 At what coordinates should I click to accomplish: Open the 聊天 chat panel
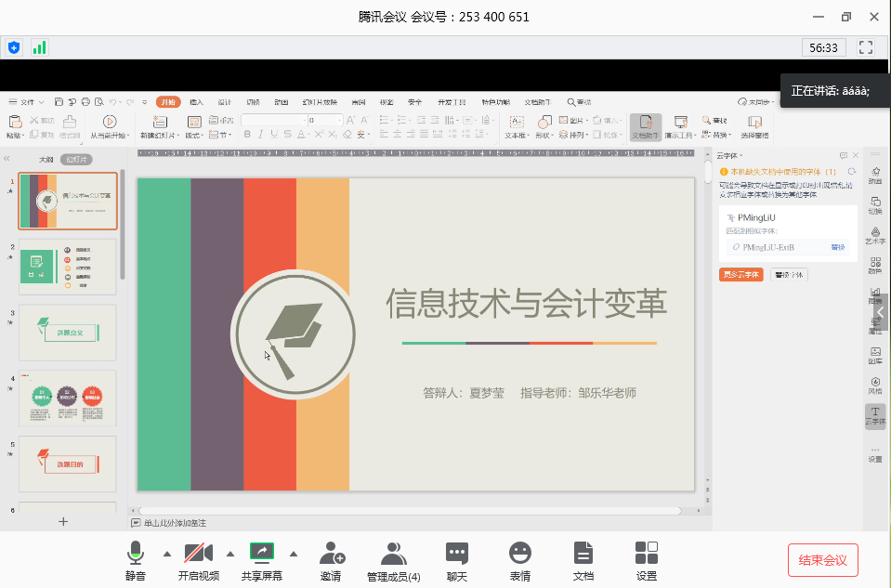(x=456, y=560)
